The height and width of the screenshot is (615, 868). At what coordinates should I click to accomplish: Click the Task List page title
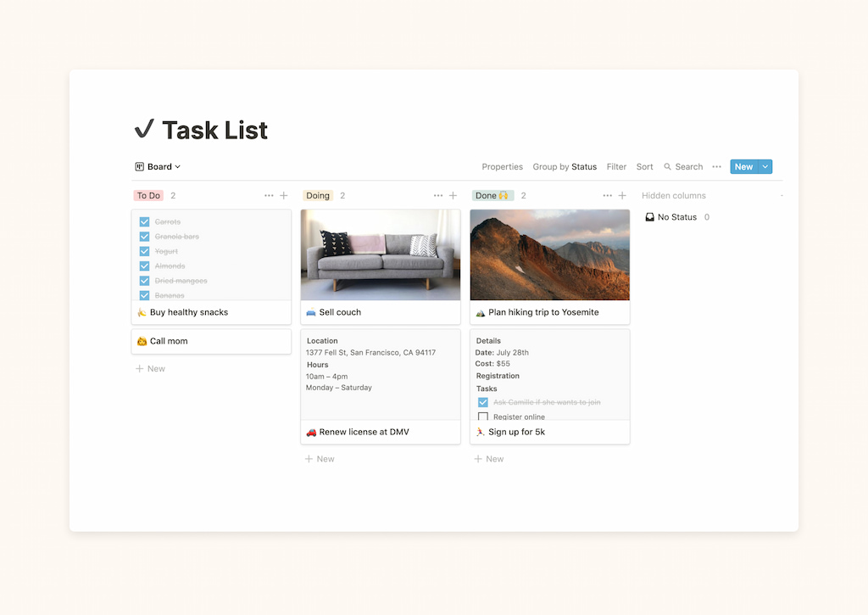(214, 131)
